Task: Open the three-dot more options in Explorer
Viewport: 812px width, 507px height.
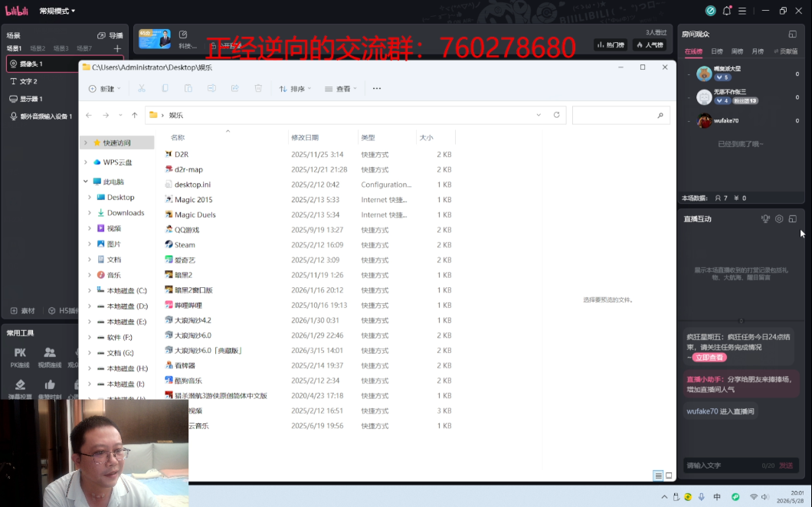Action: pos(376,89)
